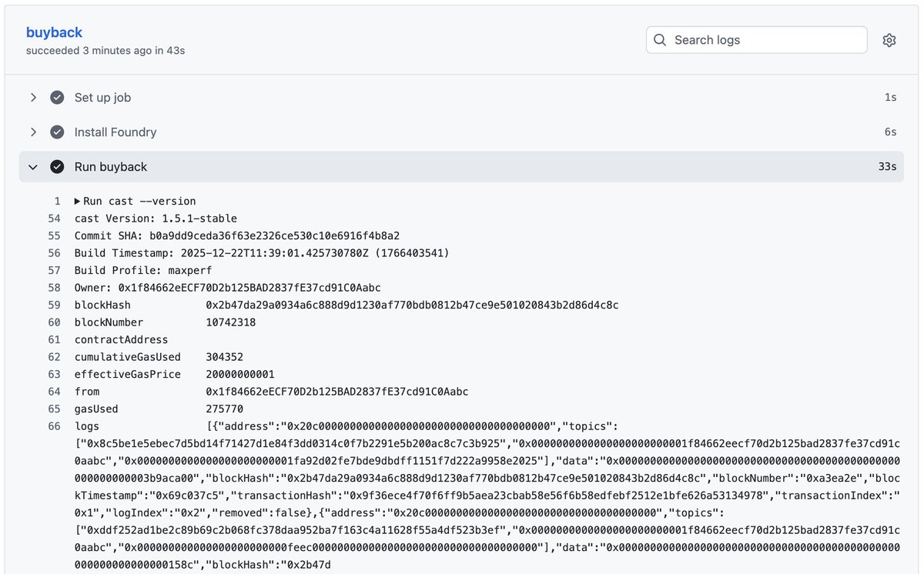Click log line number 1
Image resolution: width=924 pixels, height=574 pixels.
[57, 202]
